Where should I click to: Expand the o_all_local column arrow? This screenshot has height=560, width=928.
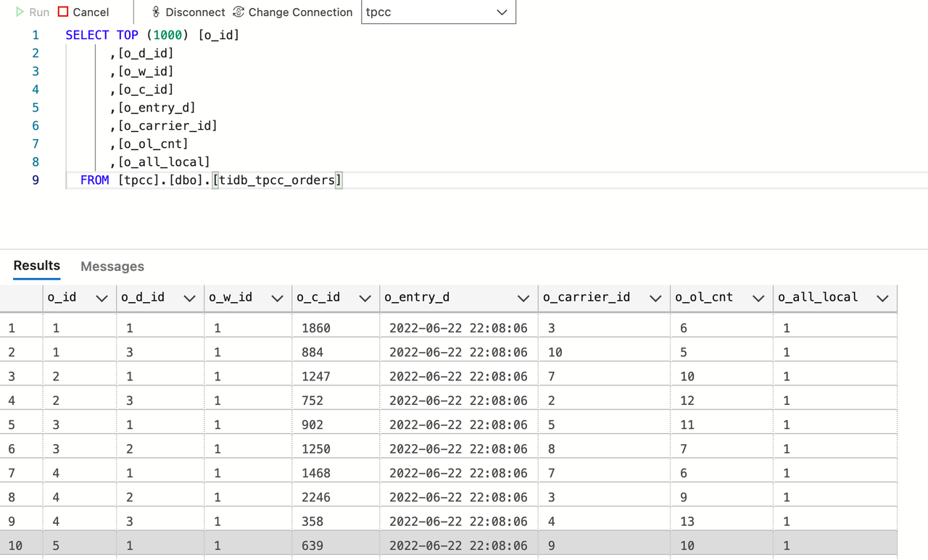pos(882,298)
